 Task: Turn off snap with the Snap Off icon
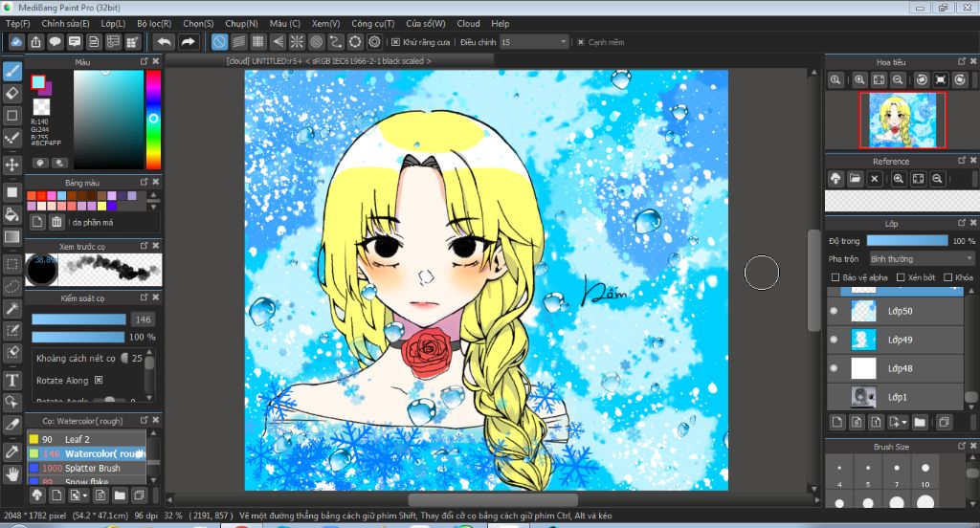[219, 42]
